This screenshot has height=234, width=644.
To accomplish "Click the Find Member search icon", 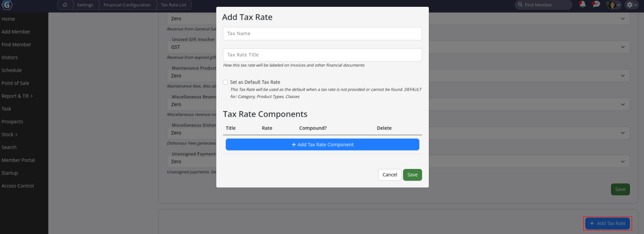I will [x=521, y=5].
